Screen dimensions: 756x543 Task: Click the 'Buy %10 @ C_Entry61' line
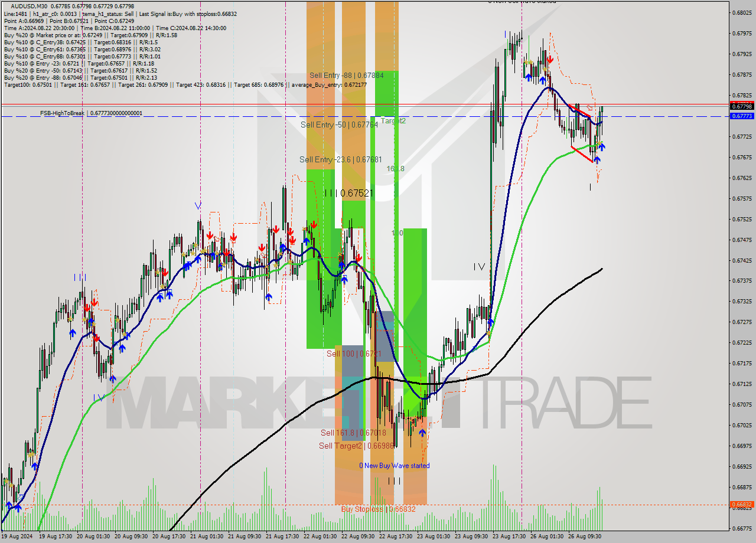(x=82, y=49)
